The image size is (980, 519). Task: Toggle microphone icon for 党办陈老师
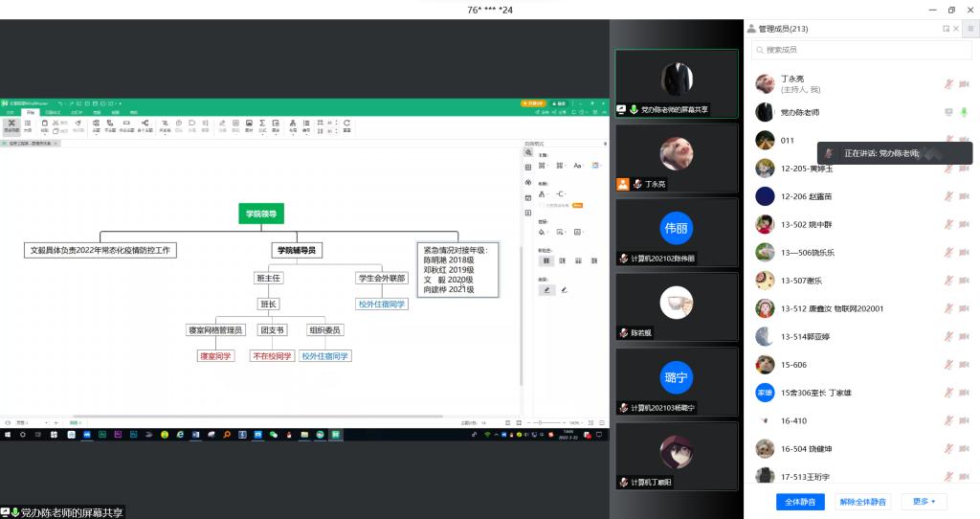965,112
